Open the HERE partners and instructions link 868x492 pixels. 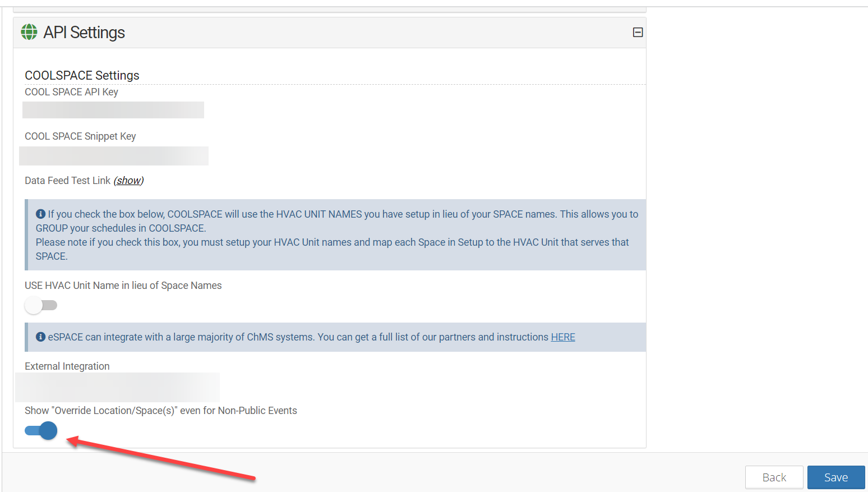click(562, 337)
